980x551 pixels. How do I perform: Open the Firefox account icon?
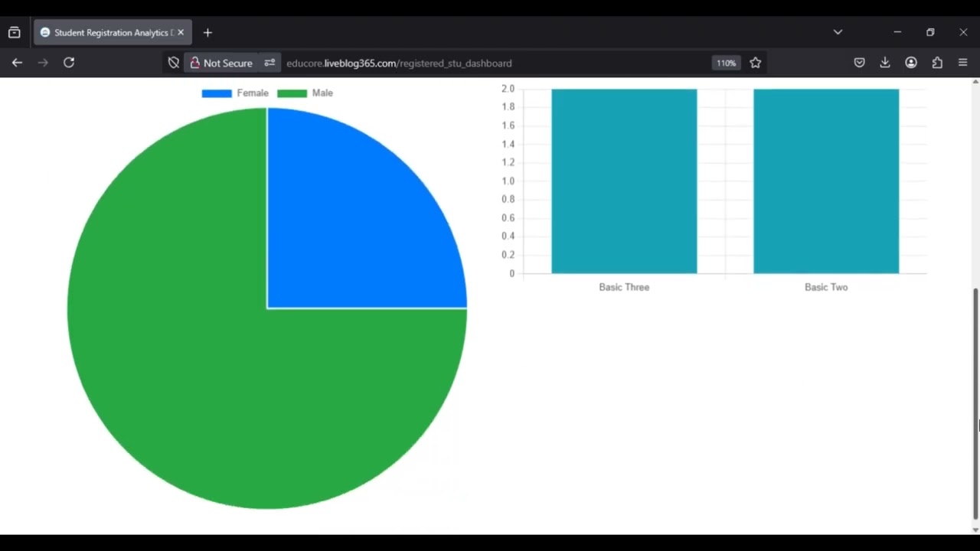pos(911,63)
